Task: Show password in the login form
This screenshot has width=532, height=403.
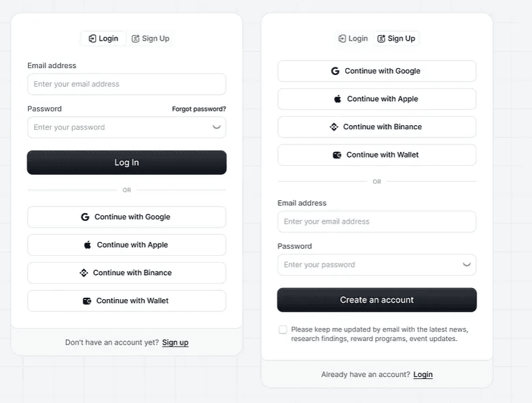Action: point(217,127)
